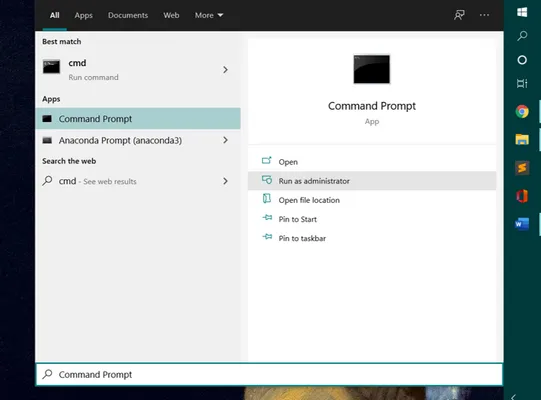Expand the cmd web results arrow
Image resolution: width=541 pixels, height=400 pixels.
[x=225, y=181]
